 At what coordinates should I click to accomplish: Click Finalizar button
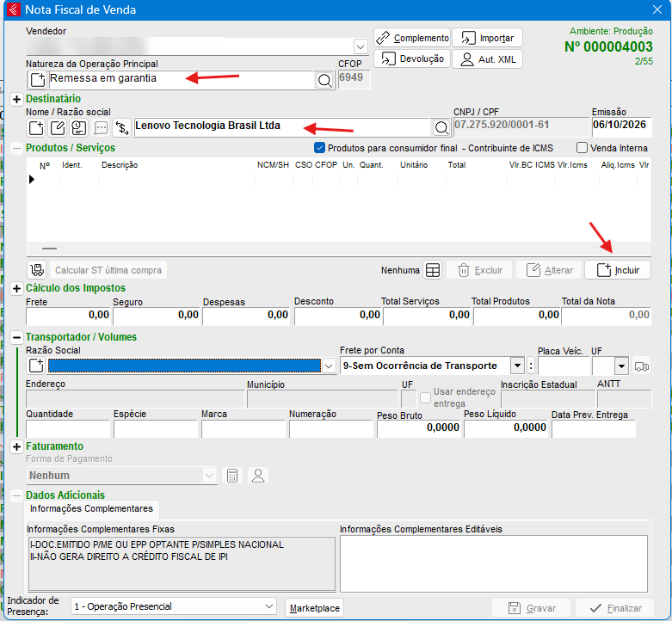(x=614, y=608)
